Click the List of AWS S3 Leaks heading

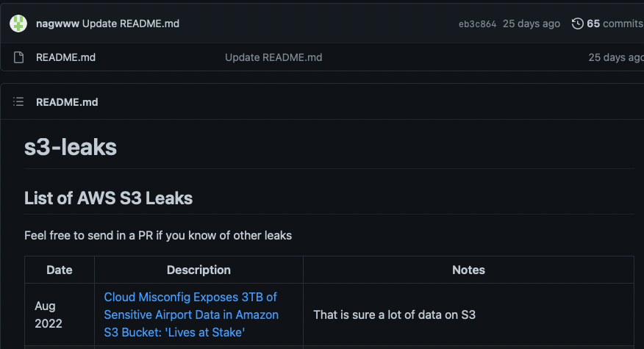pos(108,198)
